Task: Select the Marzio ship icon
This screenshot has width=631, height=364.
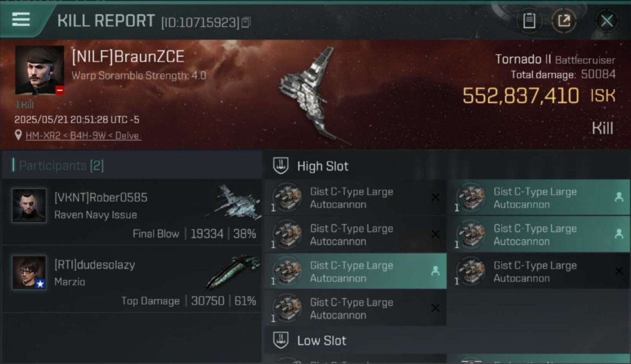Action: (x=232, y=271)
